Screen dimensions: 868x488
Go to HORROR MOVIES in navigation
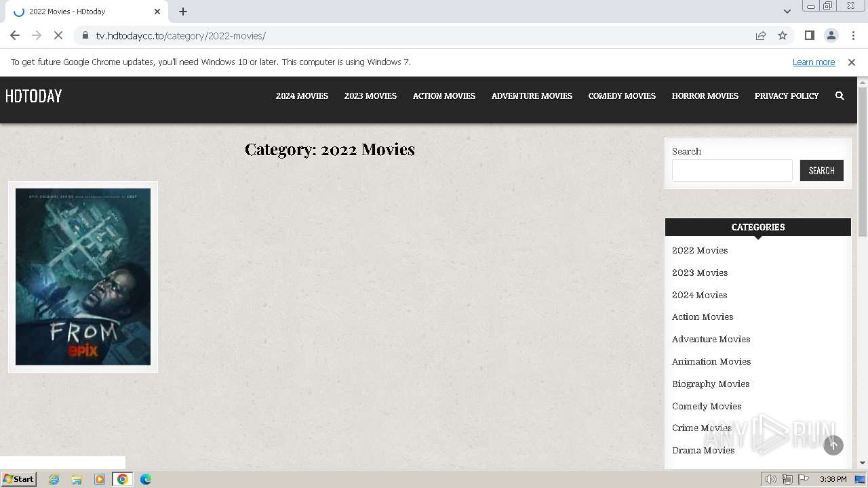pos(705,96)
